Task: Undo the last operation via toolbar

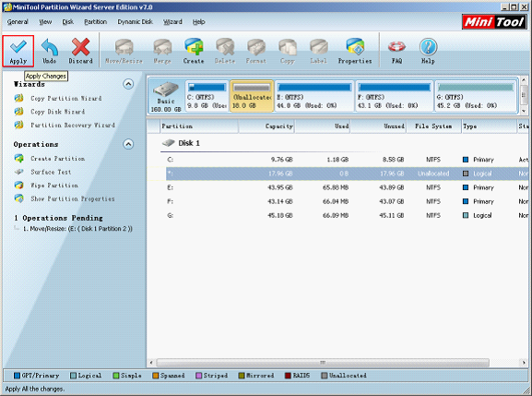Action: [49, 51]
